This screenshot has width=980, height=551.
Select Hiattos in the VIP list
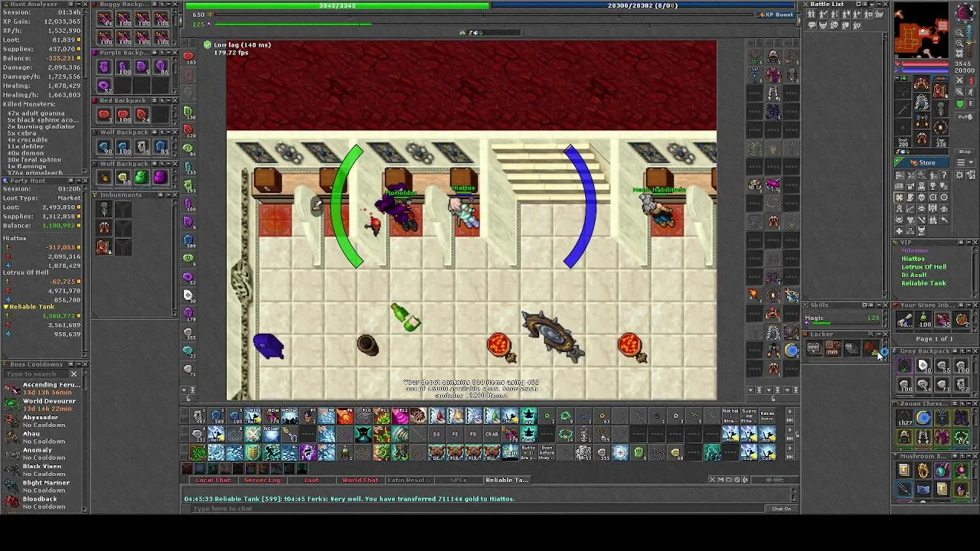tap(913, 259)
